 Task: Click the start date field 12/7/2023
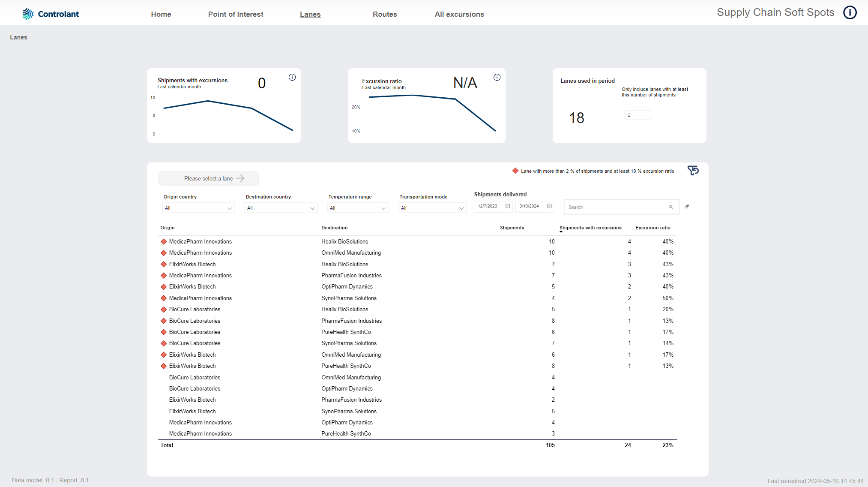[x=493, y=206]
